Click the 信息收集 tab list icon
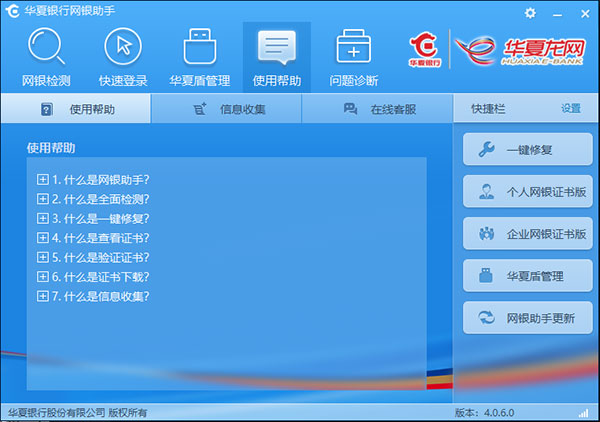The image size is (600, 422). coord(199,109)
